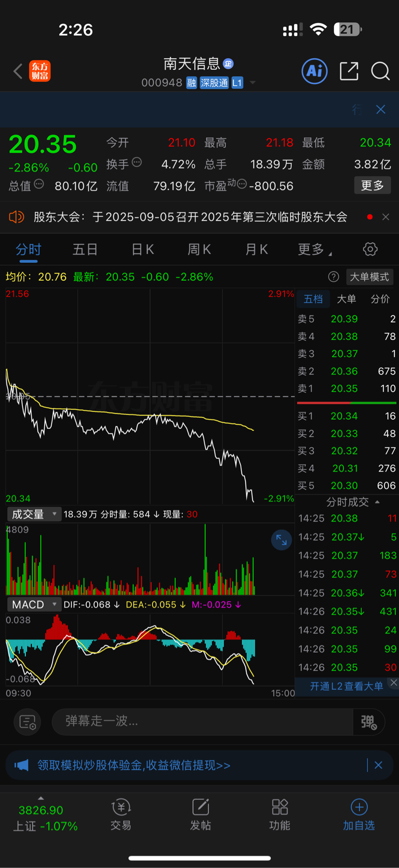Collapse the 分时成交 section arrow
399x868 pixels.
point(377,502)
